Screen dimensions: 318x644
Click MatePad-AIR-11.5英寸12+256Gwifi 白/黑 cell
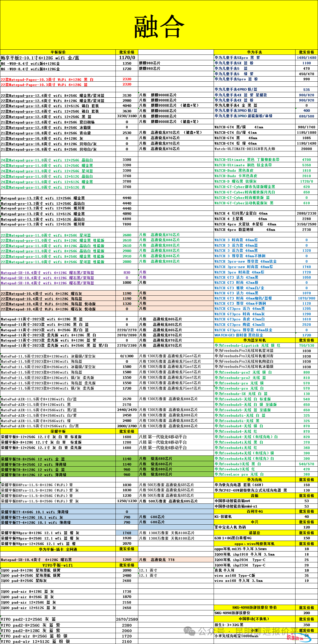click(x=58, y=426)
